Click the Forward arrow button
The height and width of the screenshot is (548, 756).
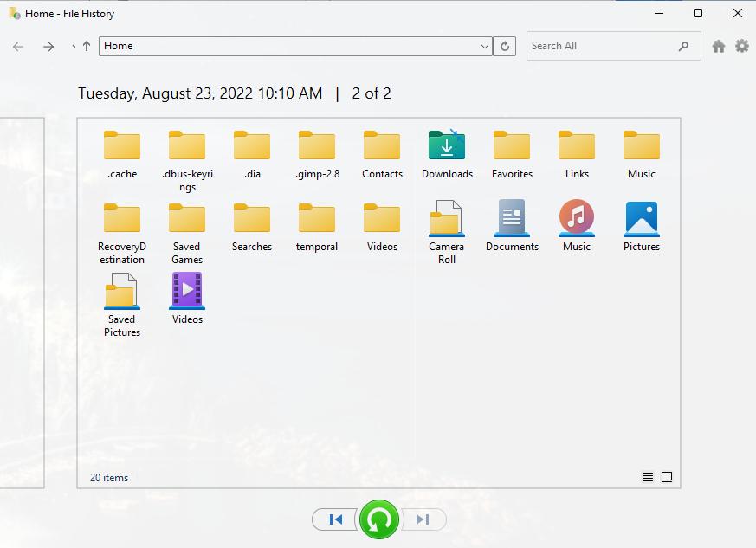48,47
